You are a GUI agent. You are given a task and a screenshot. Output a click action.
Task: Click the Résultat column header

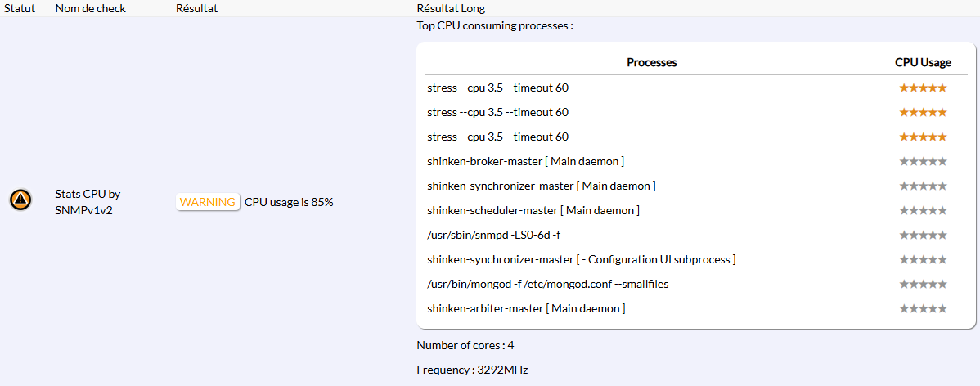point(197,8)
